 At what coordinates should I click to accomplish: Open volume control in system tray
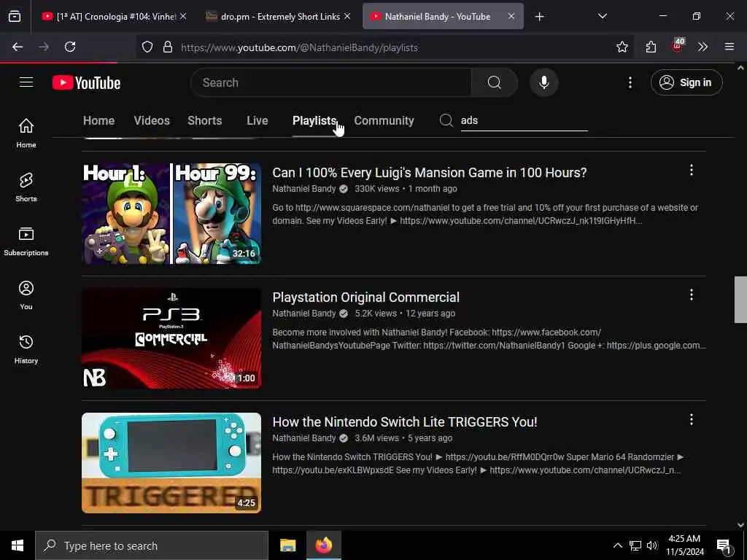point(651,545)
